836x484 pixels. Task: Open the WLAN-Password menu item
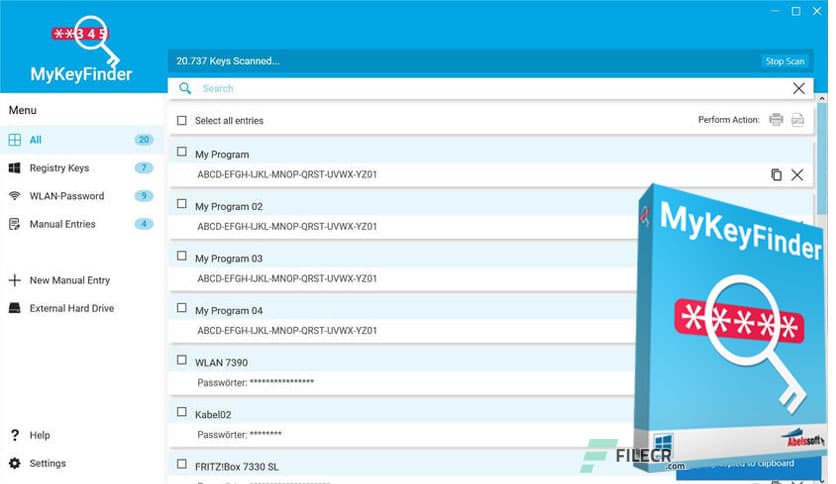click(81, 196)
